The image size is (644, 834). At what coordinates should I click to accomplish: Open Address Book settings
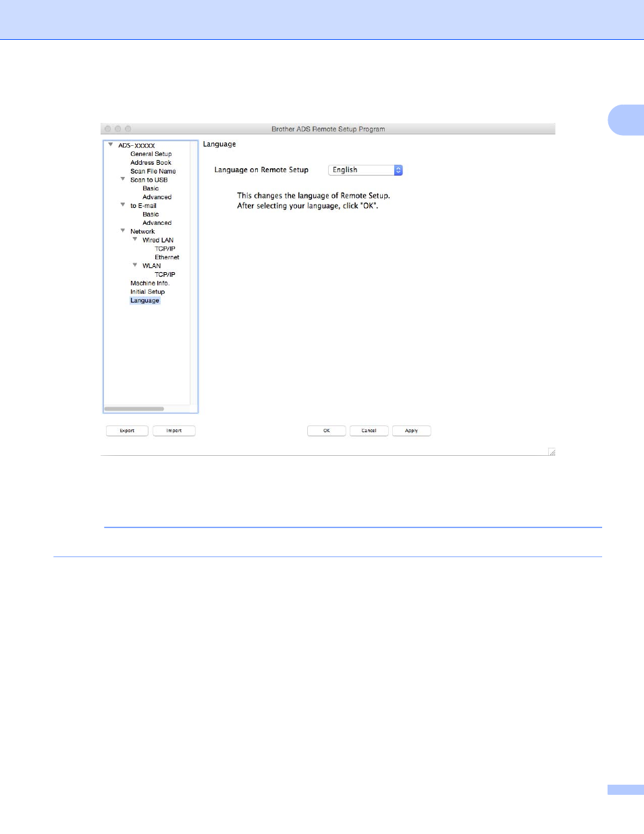click(x=151, y=163)
